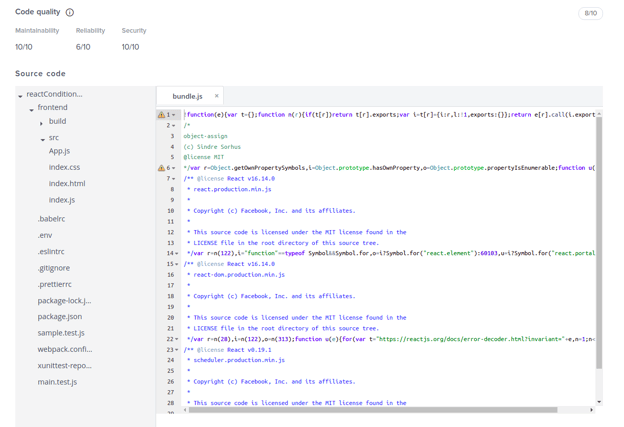Select the build folder label

pos(57,121)
